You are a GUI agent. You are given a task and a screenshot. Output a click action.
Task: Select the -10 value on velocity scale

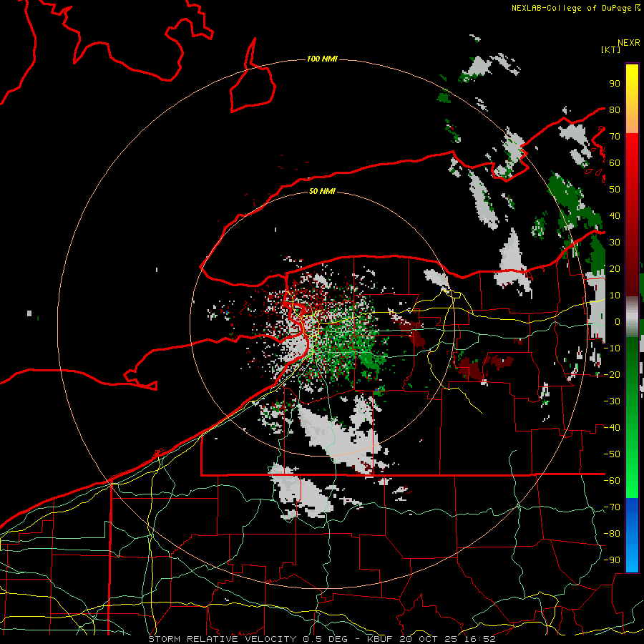(612, 348)
